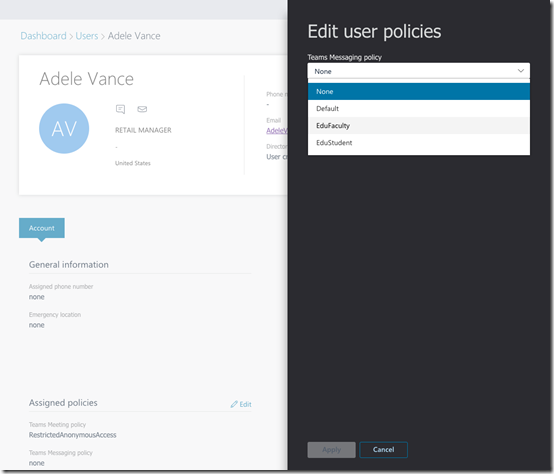This screenshot has width=554, height=474.
Task: Click the Cancel button
Action: coord(384,450)
